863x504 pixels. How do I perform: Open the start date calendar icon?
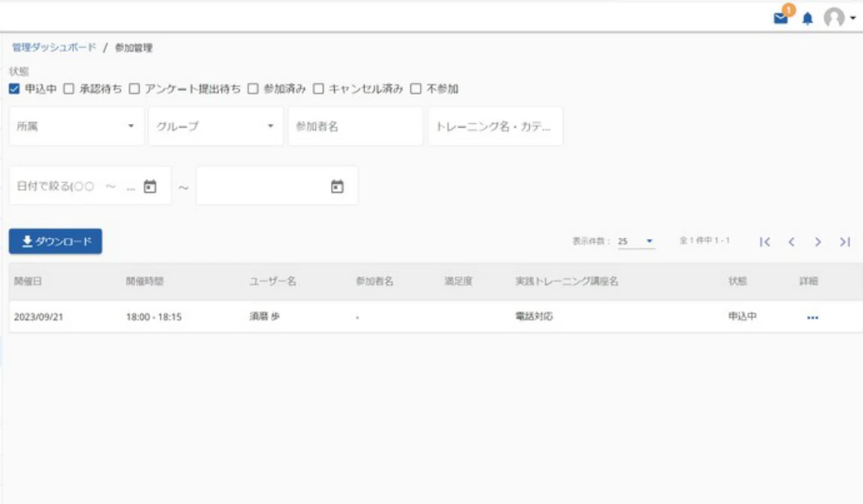149,187
